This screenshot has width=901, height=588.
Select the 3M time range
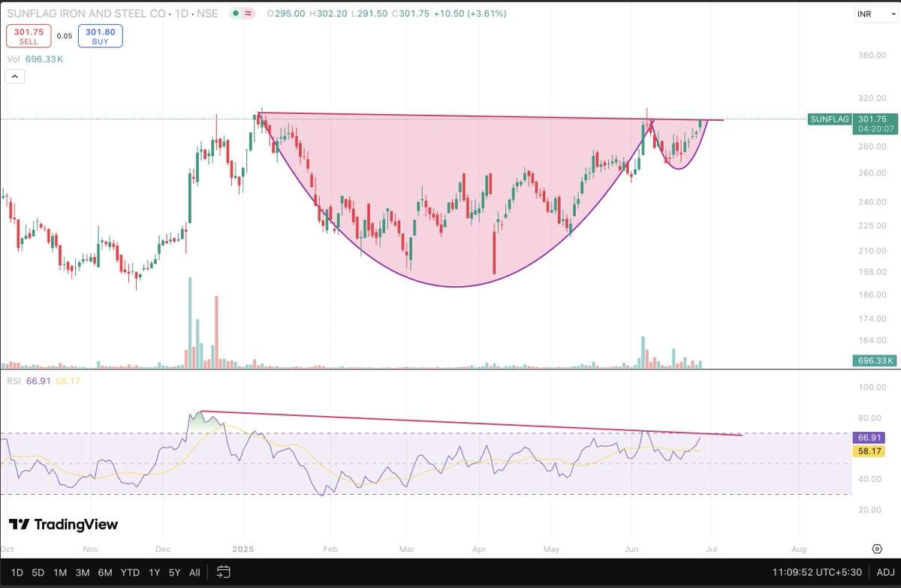click(x=83, y=572)
